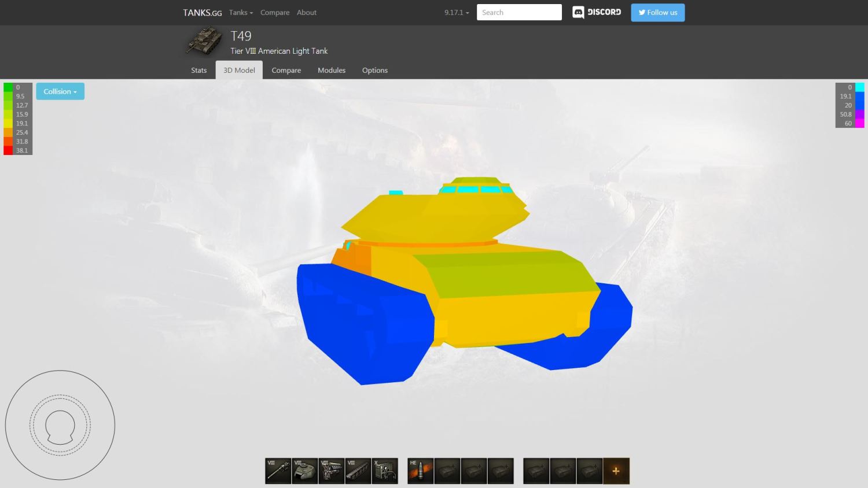The height and width of the screenshot is (488, 868).
Task: Click the engine module icon
Action: (332, 471)
